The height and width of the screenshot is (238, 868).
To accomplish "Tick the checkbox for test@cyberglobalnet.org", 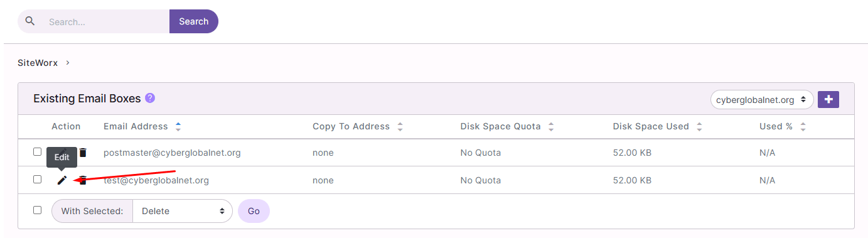I will [x=38, y=180].
